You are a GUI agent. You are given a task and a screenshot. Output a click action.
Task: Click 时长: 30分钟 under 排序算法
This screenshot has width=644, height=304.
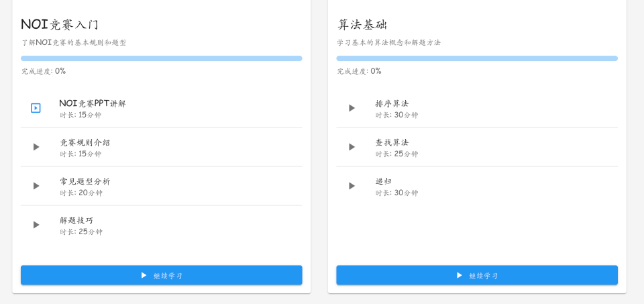pos(396,115)
